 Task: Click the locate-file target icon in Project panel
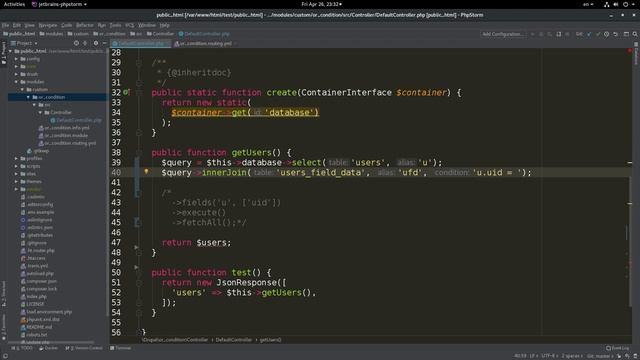[76, 43]
